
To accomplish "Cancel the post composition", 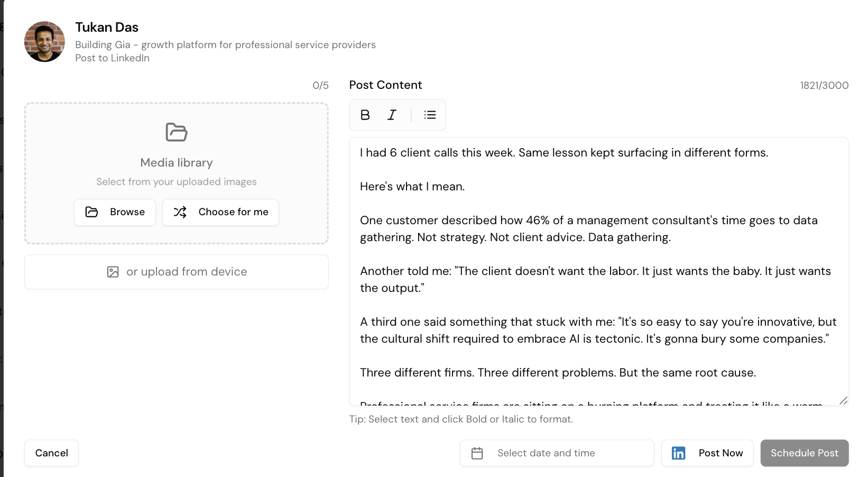I will [x=51, y=453].
